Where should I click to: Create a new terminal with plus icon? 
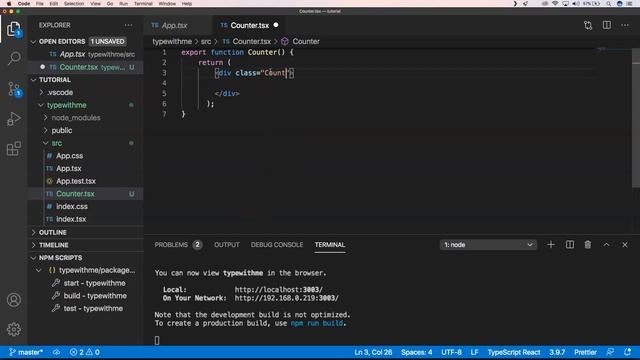551,244
